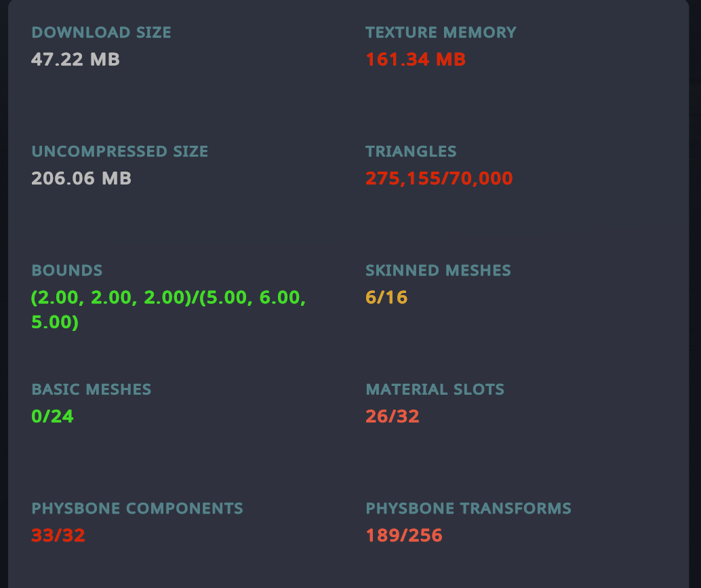Screen dimensions: 701x588
Task: Select the 0/24 basic meshes value
Action: [x=52, y=416]
